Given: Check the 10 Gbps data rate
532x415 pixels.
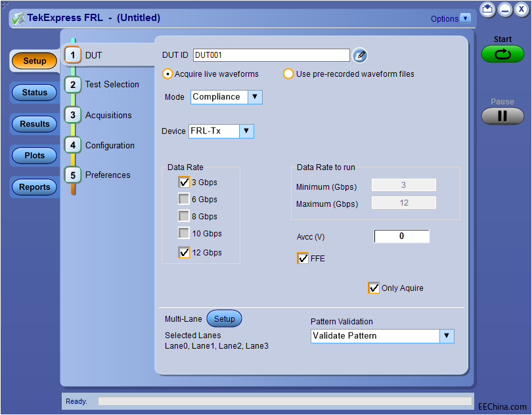Looking at the screenshot, I should [x=184, y=232].
